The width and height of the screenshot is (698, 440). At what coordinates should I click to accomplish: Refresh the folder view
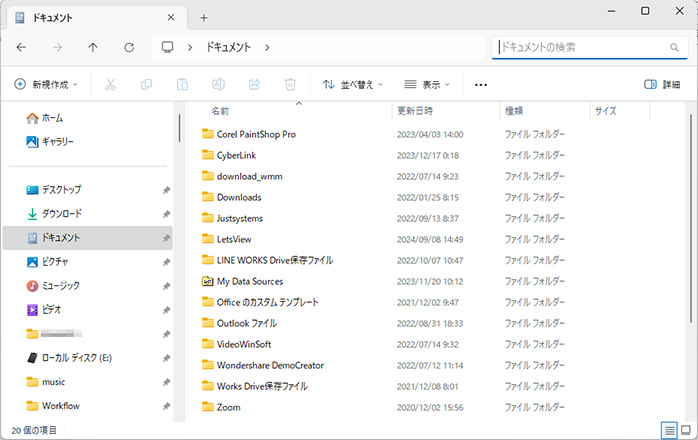129,47
